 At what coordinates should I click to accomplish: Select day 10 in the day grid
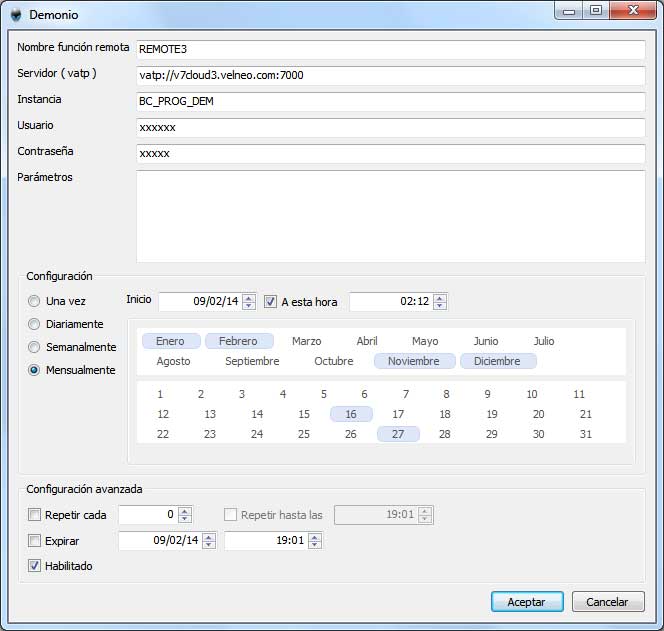pos(532,394)
